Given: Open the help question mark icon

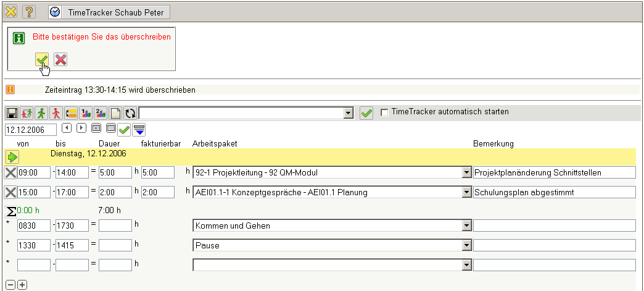Looking at the screenshot, I should pyautogui.click(x=29, y=12).
